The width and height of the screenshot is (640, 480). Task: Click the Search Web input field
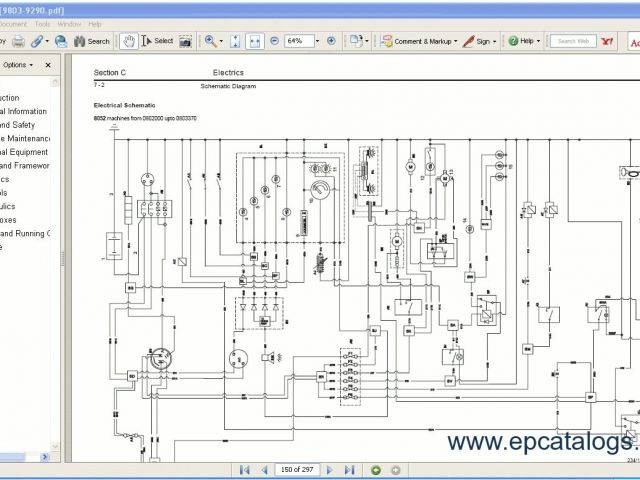coord(574,41)
